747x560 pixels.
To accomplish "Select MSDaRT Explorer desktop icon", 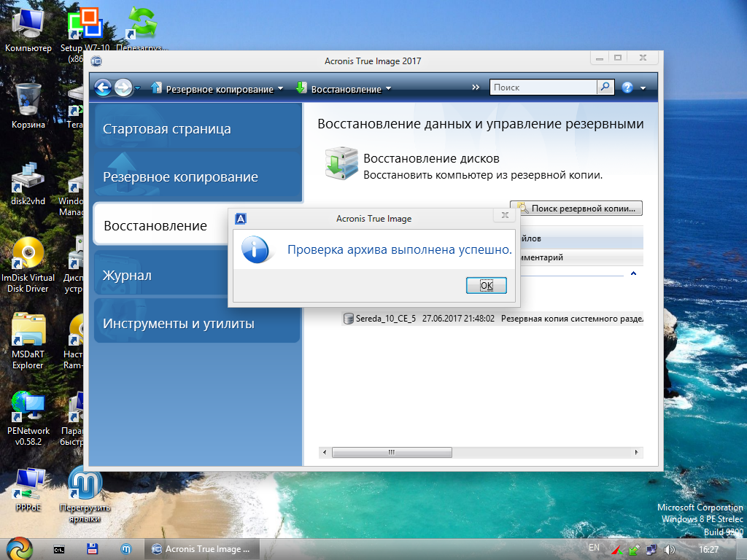I will [28, 341].
